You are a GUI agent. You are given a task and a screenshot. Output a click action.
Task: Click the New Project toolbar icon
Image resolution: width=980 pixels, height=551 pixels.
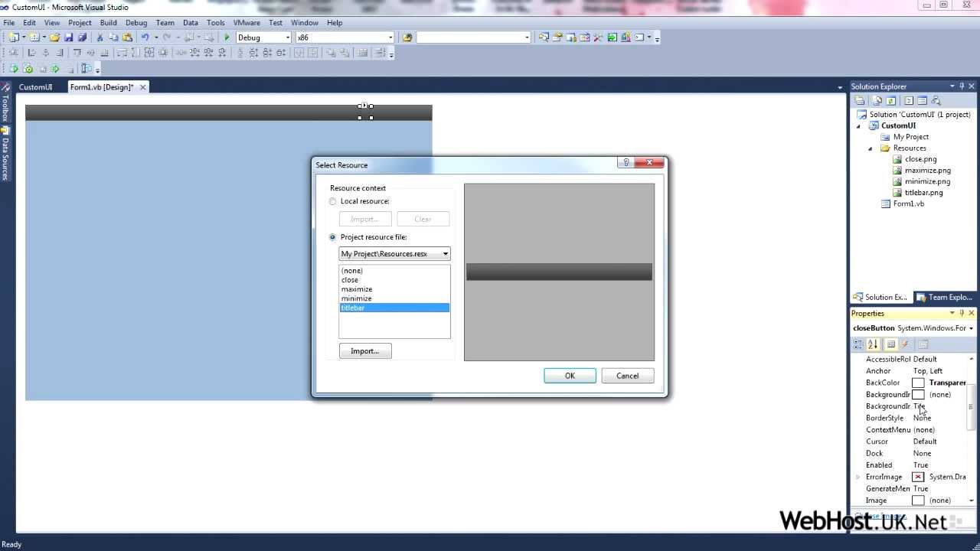click(x=13, y=37)
